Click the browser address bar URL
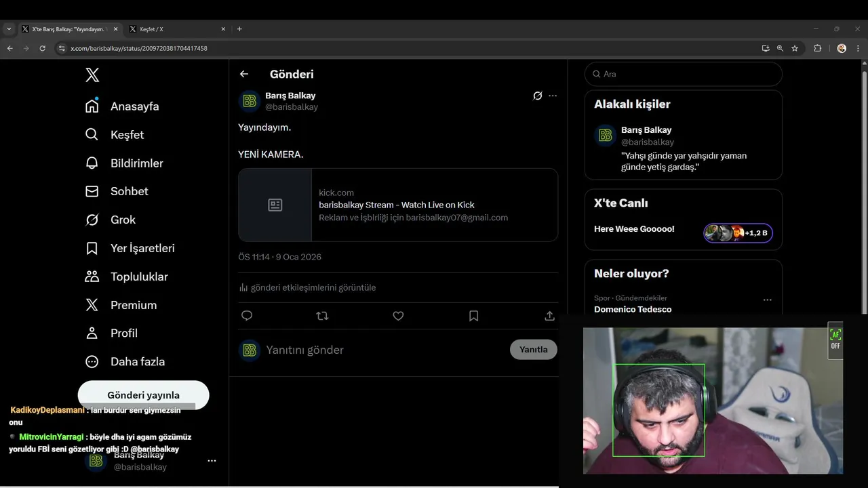This screenshot has width=868, height=488. click(x=139, y=48)
